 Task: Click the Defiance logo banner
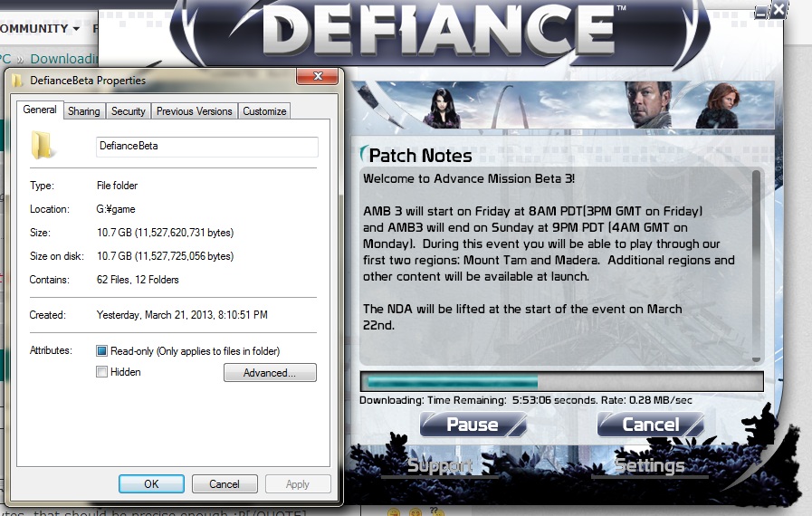pyautogui.click(x=439, y=33)
